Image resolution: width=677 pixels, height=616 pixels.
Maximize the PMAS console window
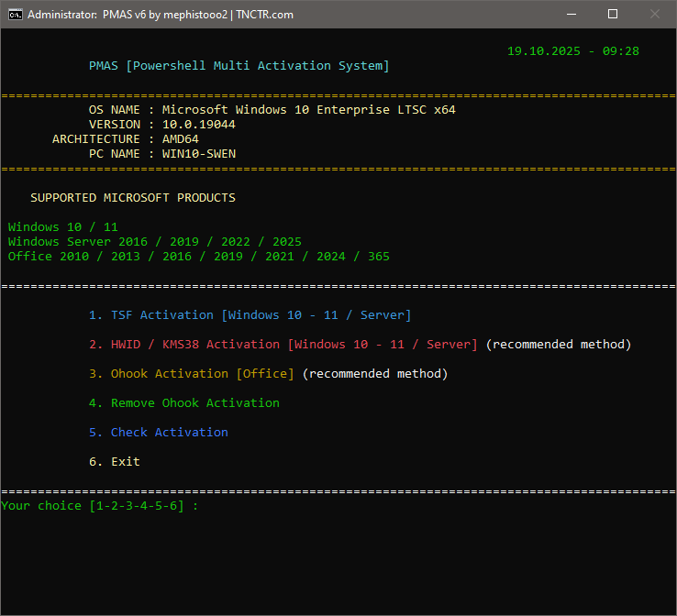pos(613,15)
